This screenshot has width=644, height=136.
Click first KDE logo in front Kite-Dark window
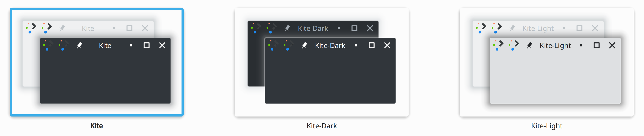273,45
